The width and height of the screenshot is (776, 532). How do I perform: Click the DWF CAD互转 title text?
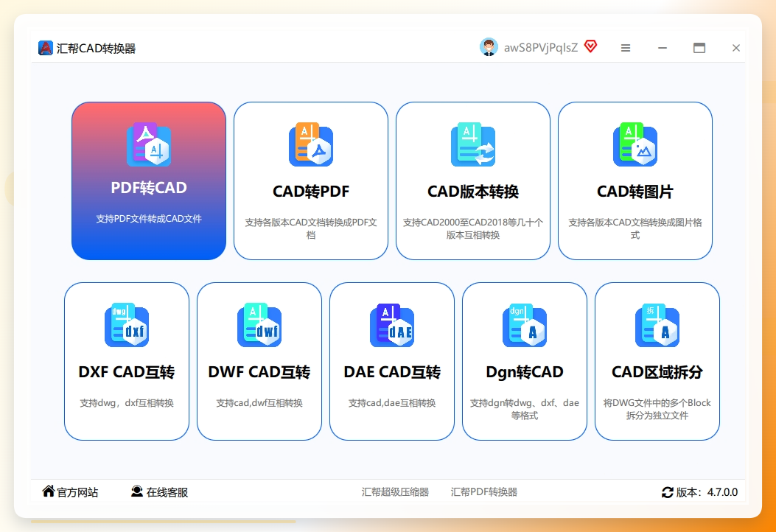point(259,372)
